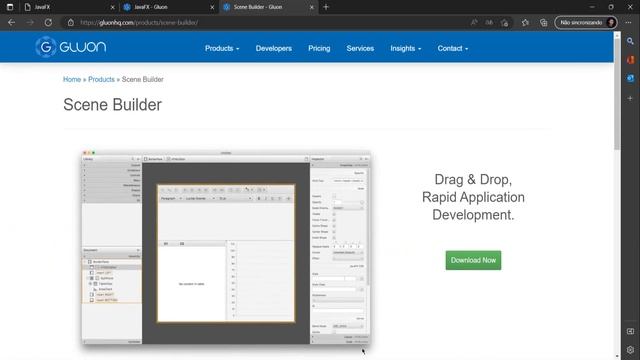Go forward in browser history
The width and height of the screenshot is (640, 360).
[30, 22]
